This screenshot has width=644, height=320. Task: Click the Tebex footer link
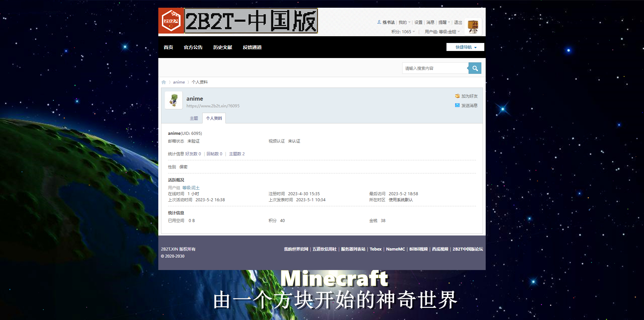[x=376, y=249]
